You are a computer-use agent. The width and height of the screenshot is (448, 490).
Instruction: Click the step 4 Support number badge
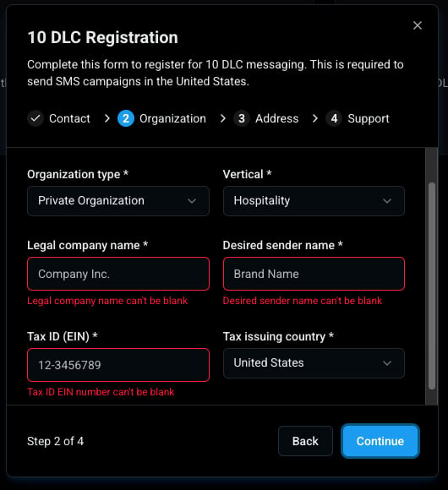tap(334, 118)
